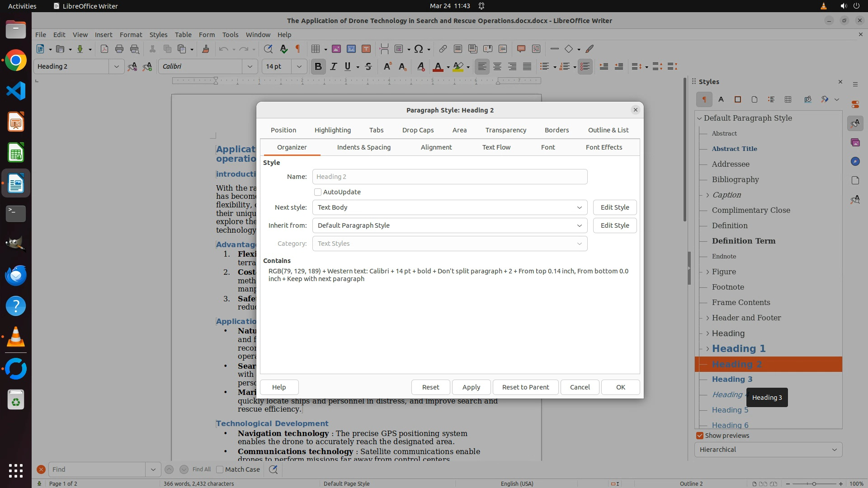This screenshot has height=488, width=868.
Task: Click the Apply button
Action: pos(471,387)
